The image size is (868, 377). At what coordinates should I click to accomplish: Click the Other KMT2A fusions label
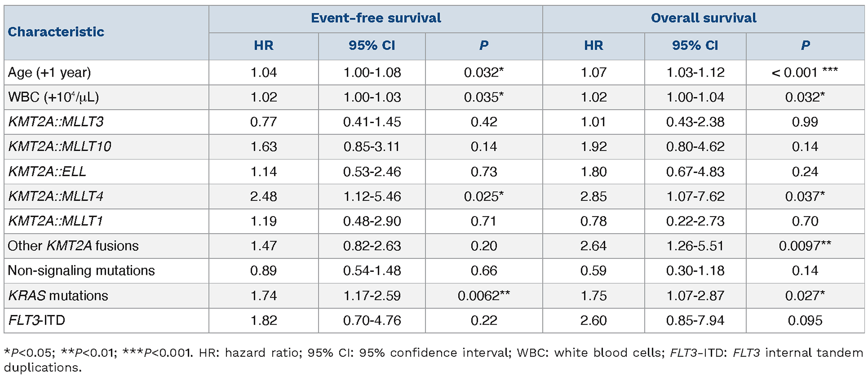point(73,246)
